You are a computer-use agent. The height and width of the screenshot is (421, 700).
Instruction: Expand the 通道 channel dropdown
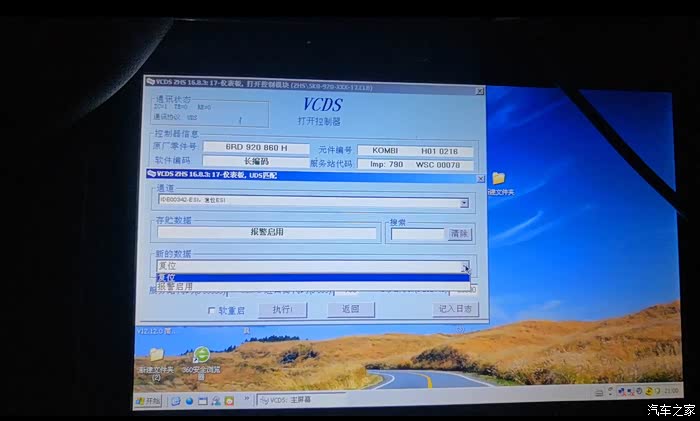(464, 203)
